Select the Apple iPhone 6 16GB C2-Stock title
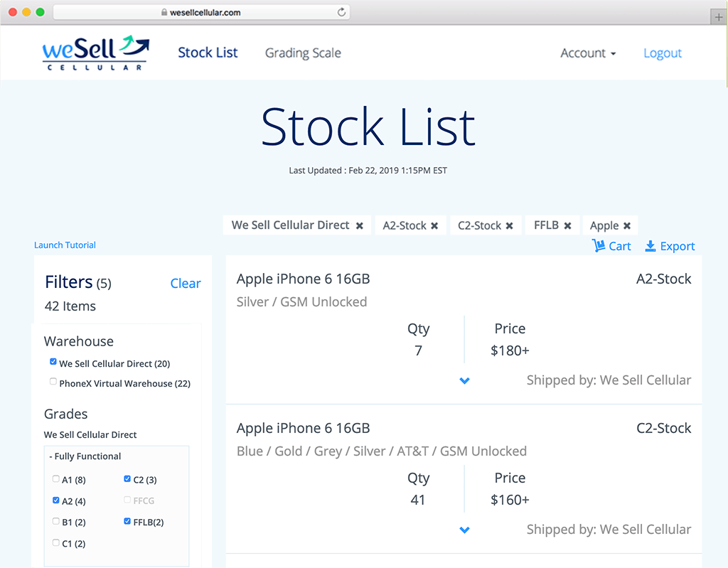Image resolution: width=728 pixels, height=568 pixels. [303, 428]
